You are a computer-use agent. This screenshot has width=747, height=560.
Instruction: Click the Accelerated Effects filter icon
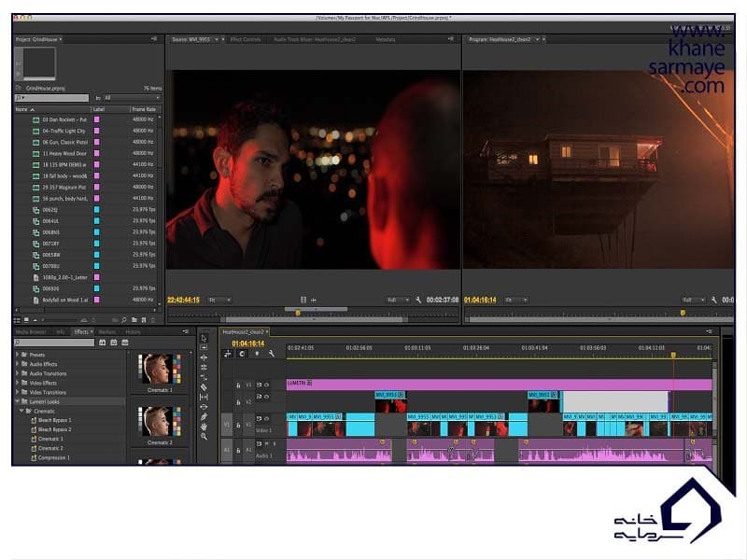102,343
